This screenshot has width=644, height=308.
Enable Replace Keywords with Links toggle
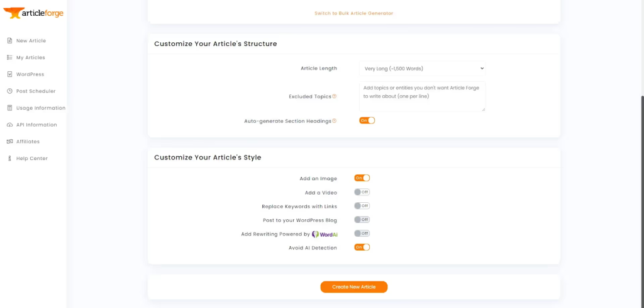(x=362, y=205)
